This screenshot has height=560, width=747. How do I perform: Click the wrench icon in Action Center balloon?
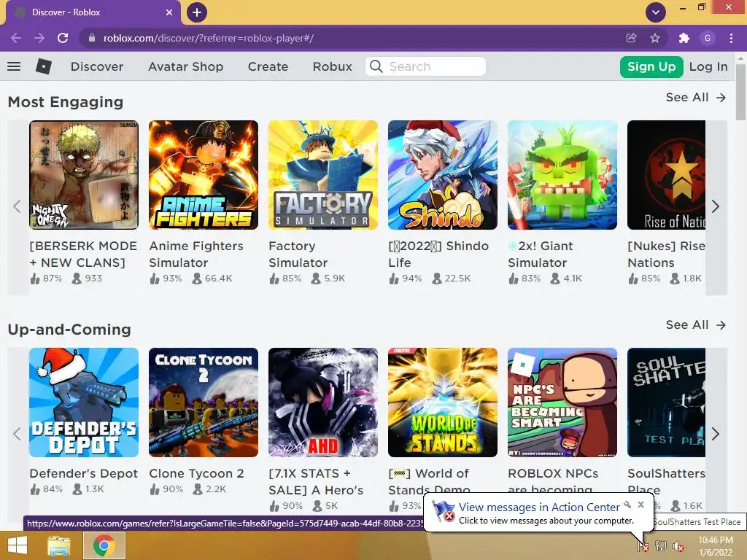tap(627, 505)
